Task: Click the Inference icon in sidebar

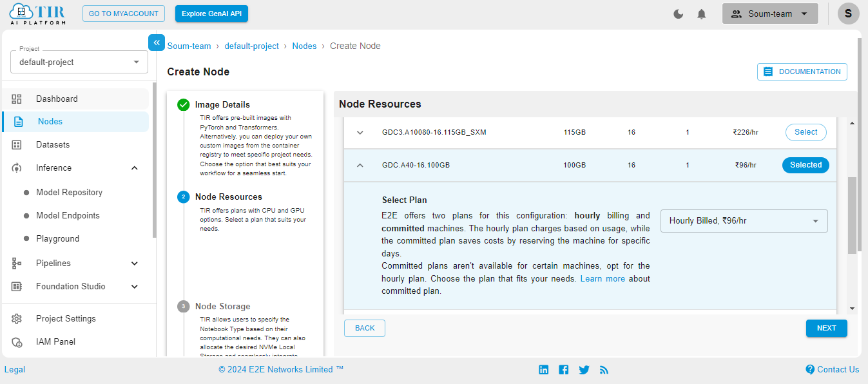Action: [17, 168]
